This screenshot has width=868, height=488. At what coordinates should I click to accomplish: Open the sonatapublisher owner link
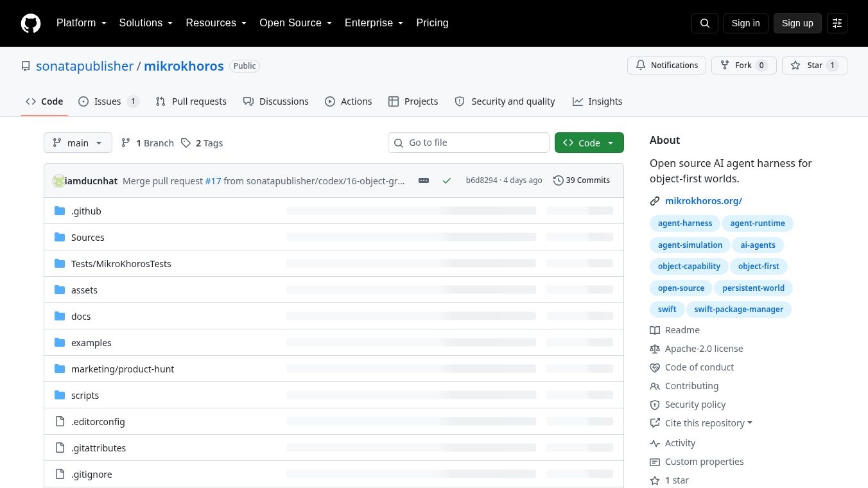pyautogui.click(x=85, y=66)
